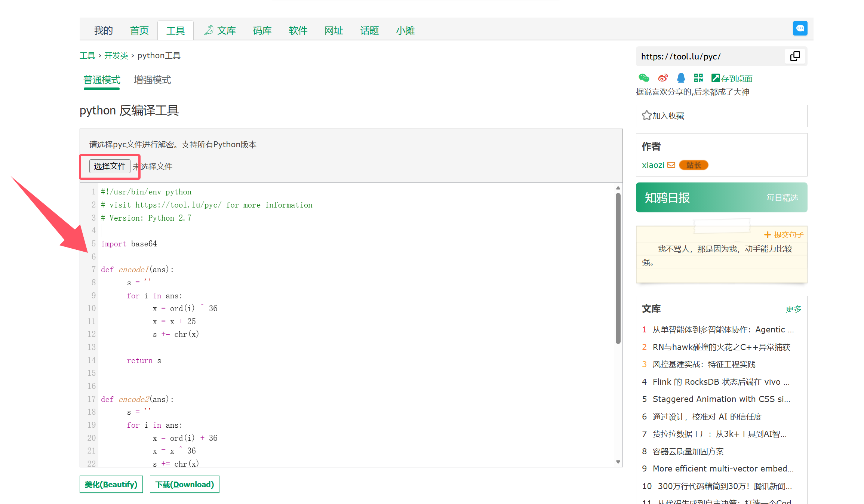The height and width of the screenshot is (504, 864).
Task: Click the 选择文件 button
Action: (110, 166)
